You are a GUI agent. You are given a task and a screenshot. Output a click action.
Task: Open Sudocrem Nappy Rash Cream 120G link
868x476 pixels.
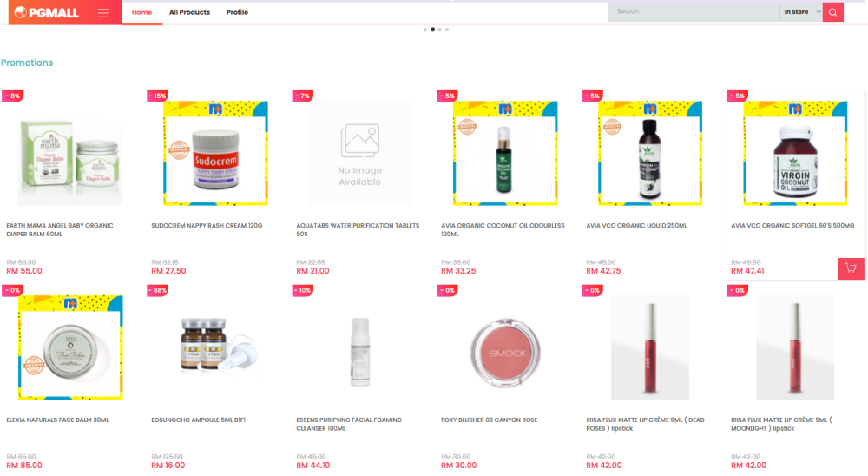207,226
